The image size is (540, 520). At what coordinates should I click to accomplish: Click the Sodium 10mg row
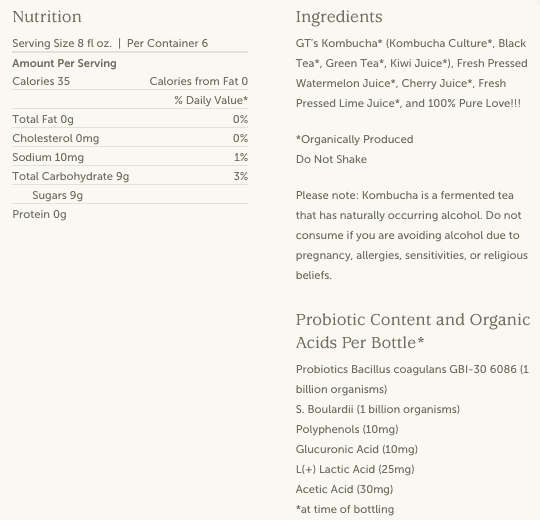[130, 157]
